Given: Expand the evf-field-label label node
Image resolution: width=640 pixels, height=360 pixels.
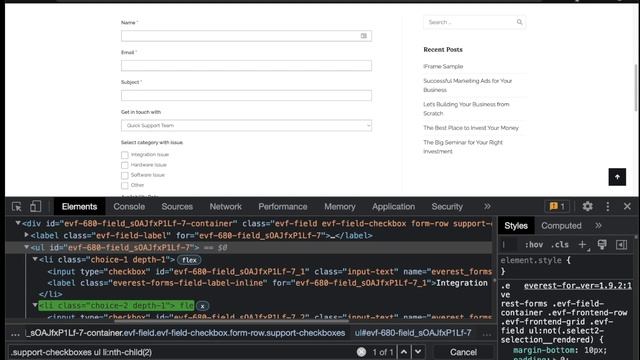Looking at the screenshot, I should pyautogui.click(x=27, y=235).
